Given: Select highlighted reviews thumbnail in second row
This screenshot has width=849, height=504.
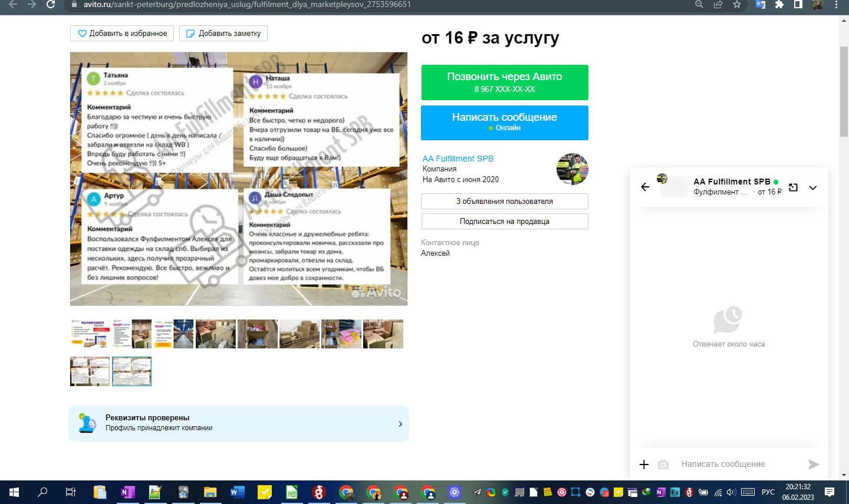Looking at the screenshot, I should pyautogui.click(x=131, y=371).
